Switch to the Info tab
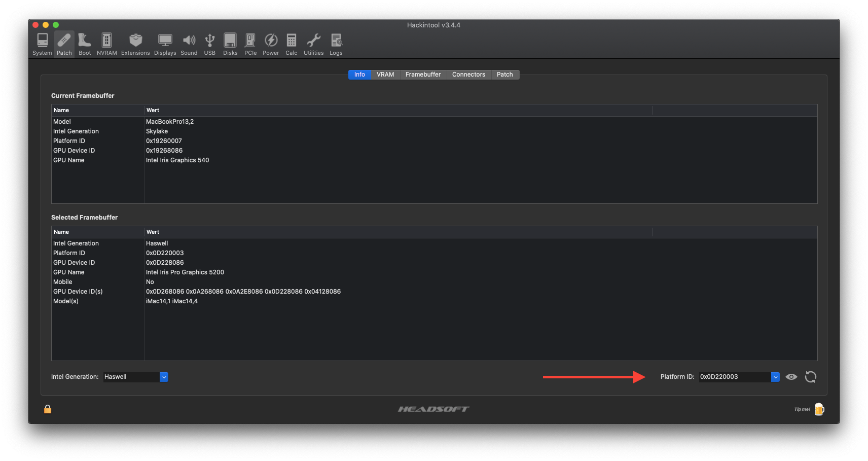Screen dimensions: 868x461 coord(359,75)
